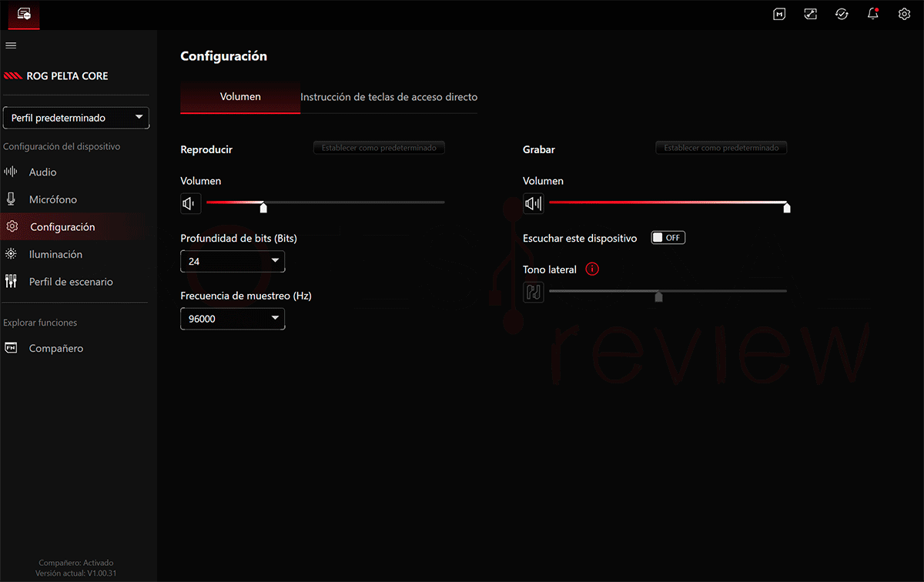The image size is (924, 582).
Task: Show the Tono lateral info tooltip icon
Action: coord(592,269)
